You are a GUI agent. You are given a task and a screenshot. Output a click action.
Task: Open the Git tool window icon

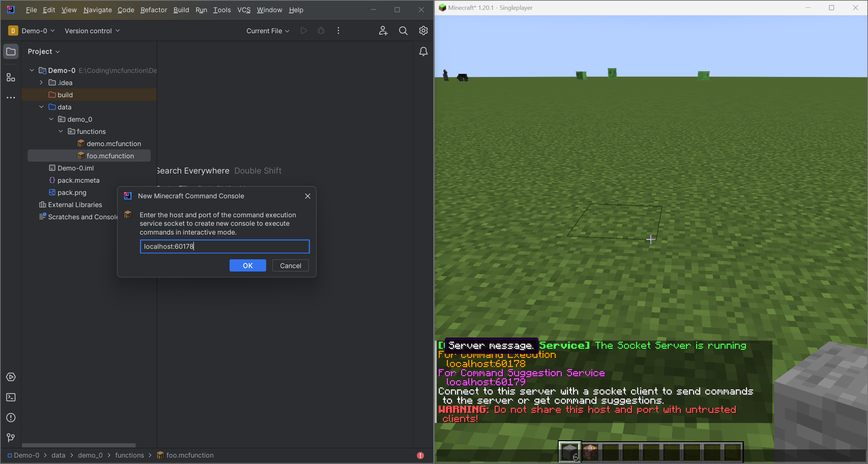[11, 438]
